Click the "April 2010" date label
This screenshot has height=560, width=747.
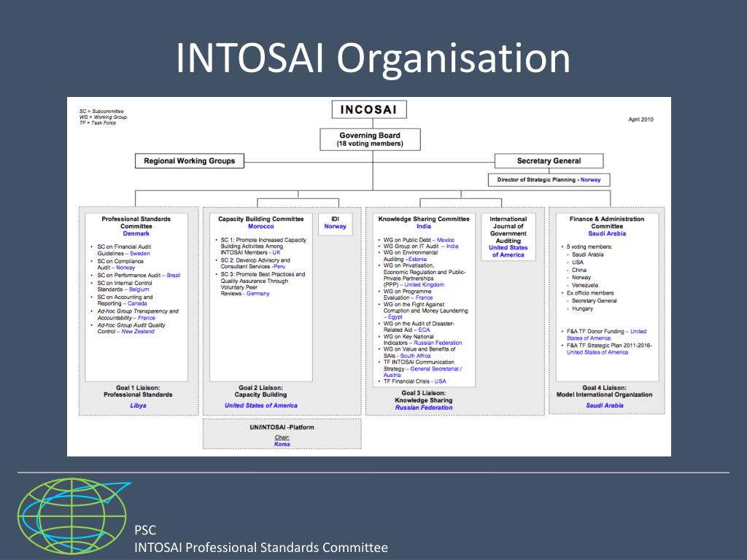640,120
